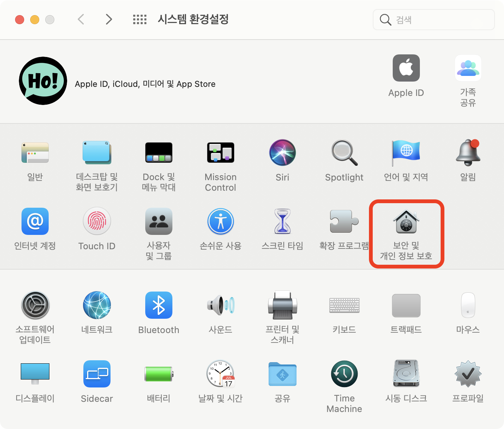Go back with the left chevron

[81, 19]
